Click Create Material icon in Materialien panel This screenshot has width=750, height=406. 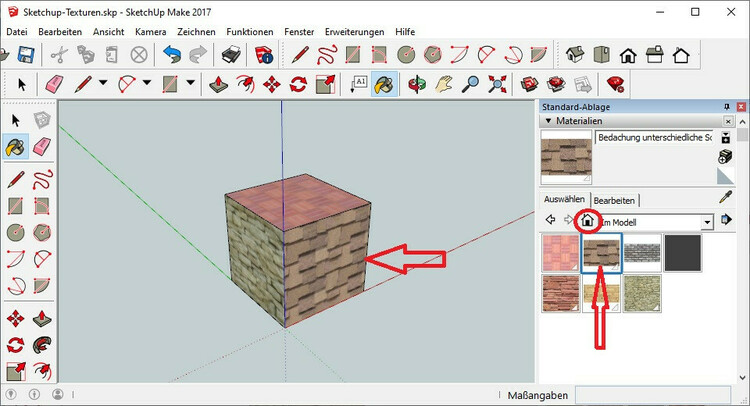725,156
